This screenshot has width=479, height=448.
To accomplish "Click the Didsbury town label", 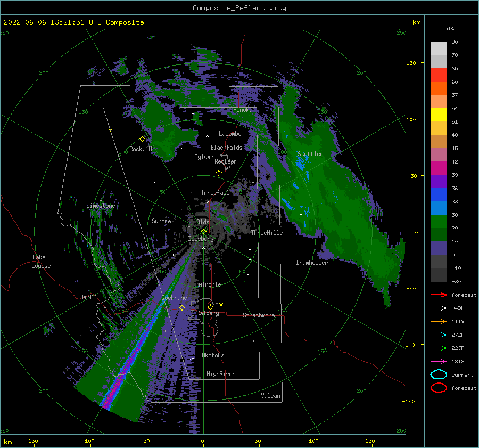I will point(201,239).
